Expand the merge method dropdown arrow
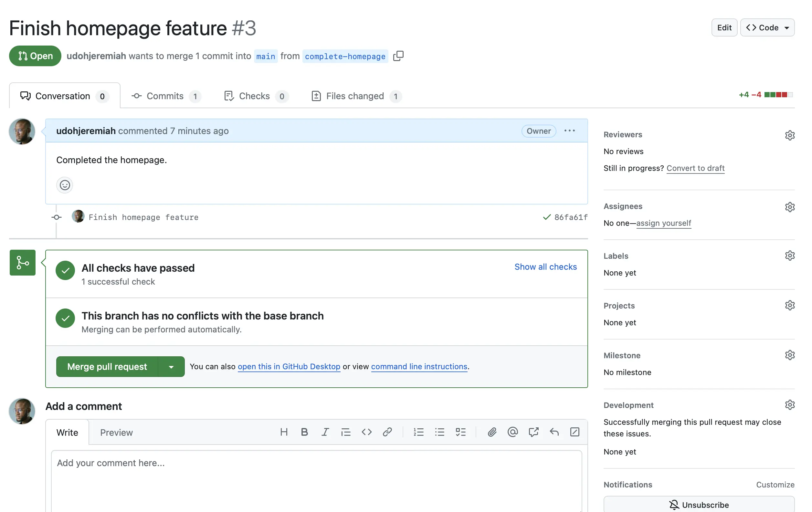812x512 pixels. 171,367
